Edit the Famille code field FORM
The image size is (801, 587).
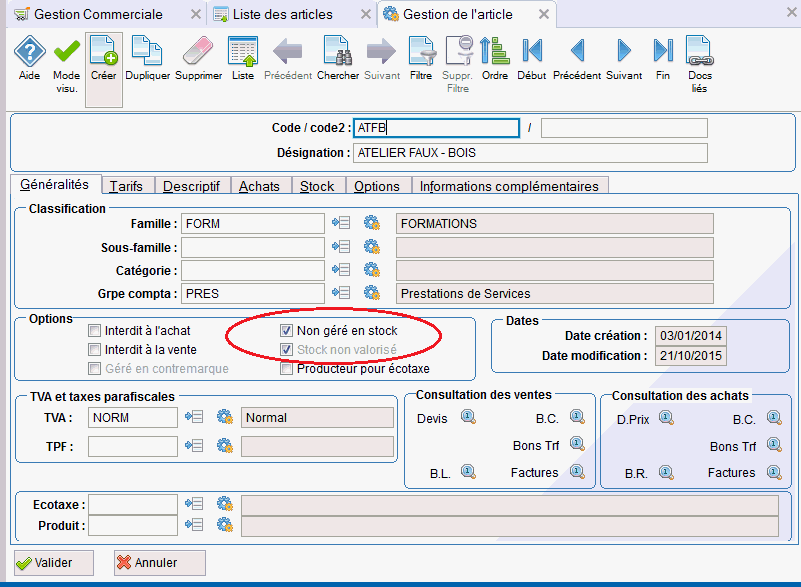(253, 223)
